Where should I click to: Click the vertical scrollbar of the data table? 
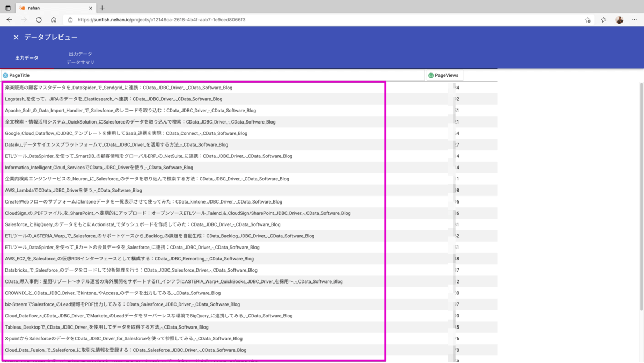pos(641,197)
